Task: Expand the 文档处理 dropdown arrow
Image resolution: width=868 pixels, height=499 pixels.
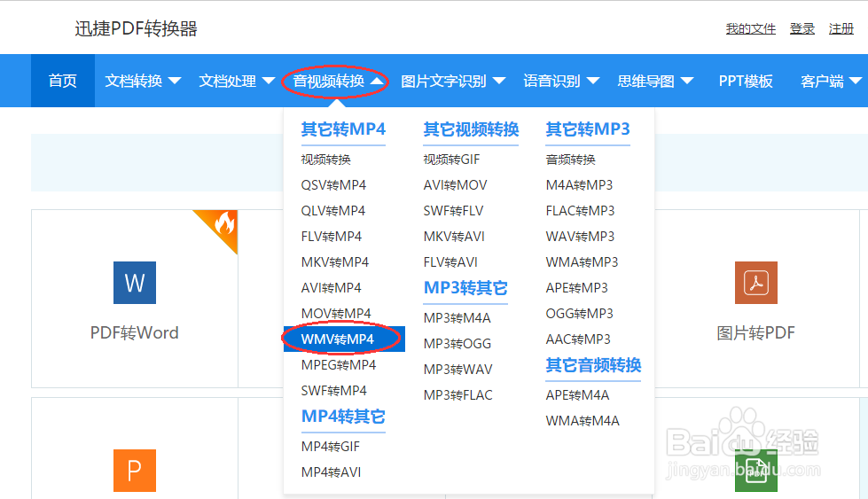Action: 269,81
